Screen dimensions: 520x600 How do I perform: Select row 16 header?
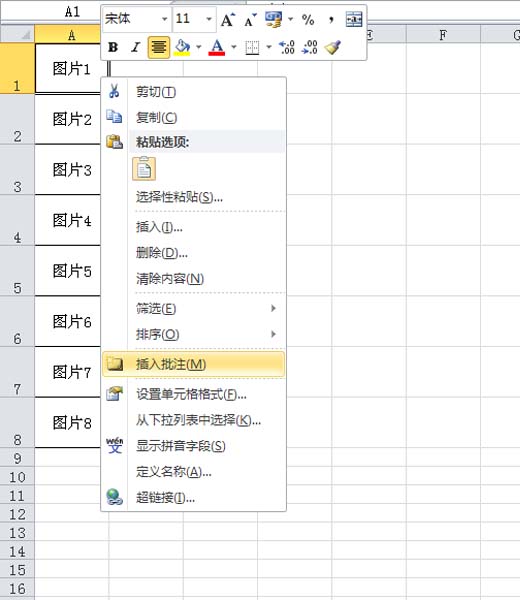17,589
